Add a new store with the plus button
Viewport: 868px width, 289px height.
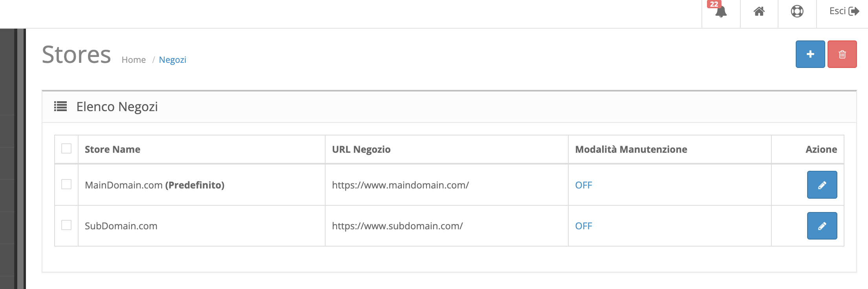point(810,54)
